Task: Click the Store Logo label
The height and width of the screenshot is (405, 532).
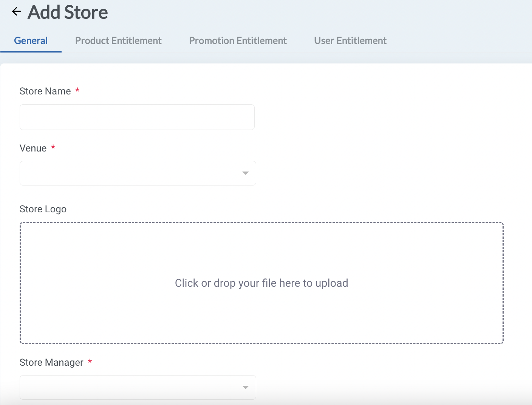Action: [43, 209]
